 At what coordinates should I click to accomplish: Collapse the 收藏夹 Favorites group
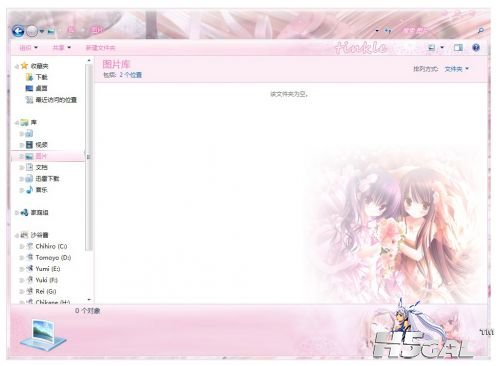click(16, 66)
